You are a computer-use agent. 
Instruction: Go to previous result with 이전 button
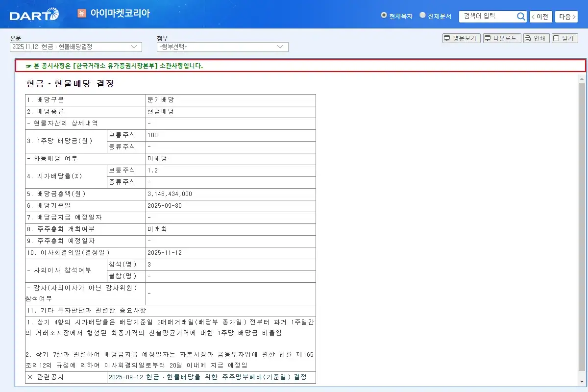[541, 17]
